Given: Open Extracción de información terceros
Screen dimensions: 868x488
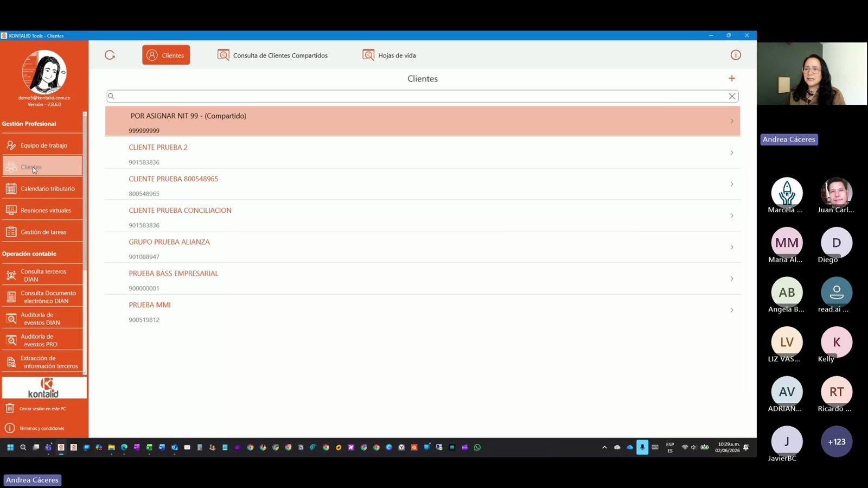Looking at the screenshot, I should [42, 362].
